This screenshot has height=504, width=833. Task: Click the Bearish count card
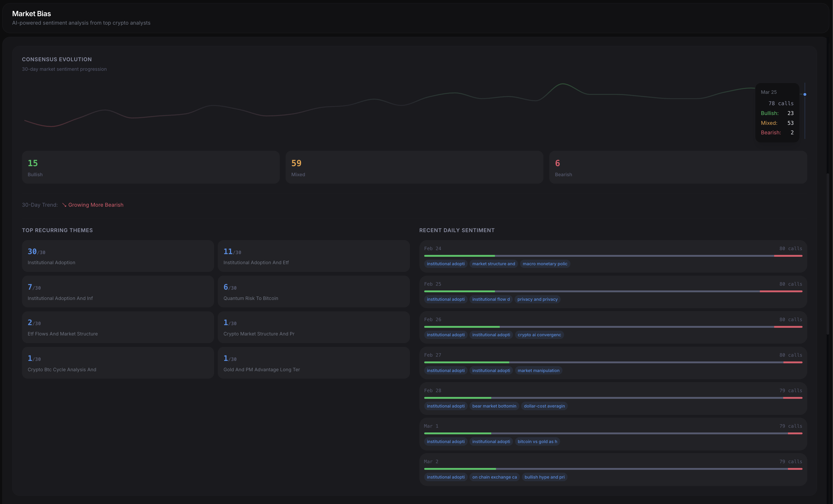coord(678,167)
